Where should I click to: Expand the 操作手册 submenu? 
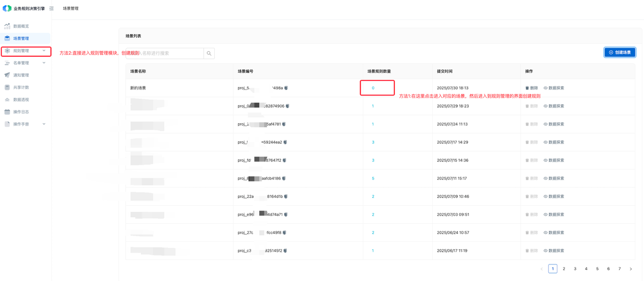coord(44,124)
